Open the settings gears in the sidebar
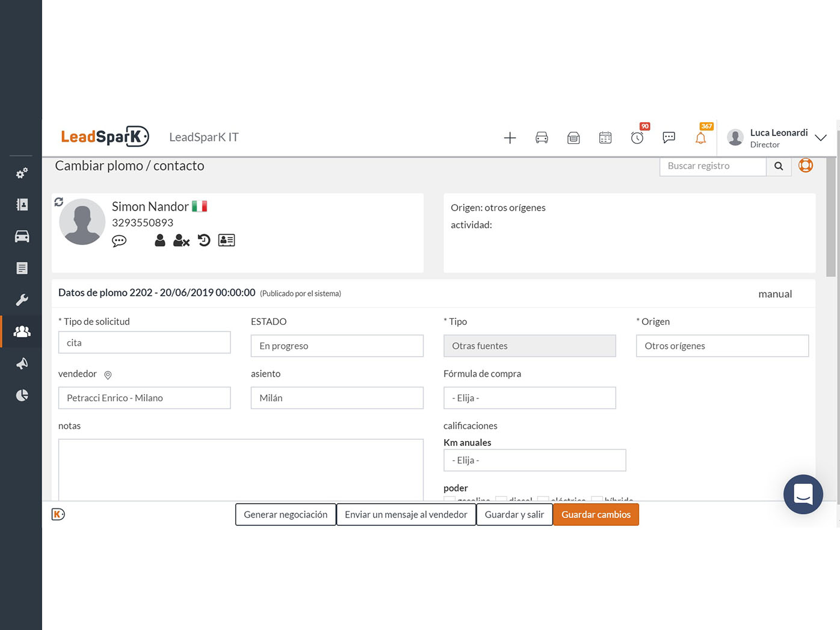Screen dimensions: 840x630 tap(22, 173)
